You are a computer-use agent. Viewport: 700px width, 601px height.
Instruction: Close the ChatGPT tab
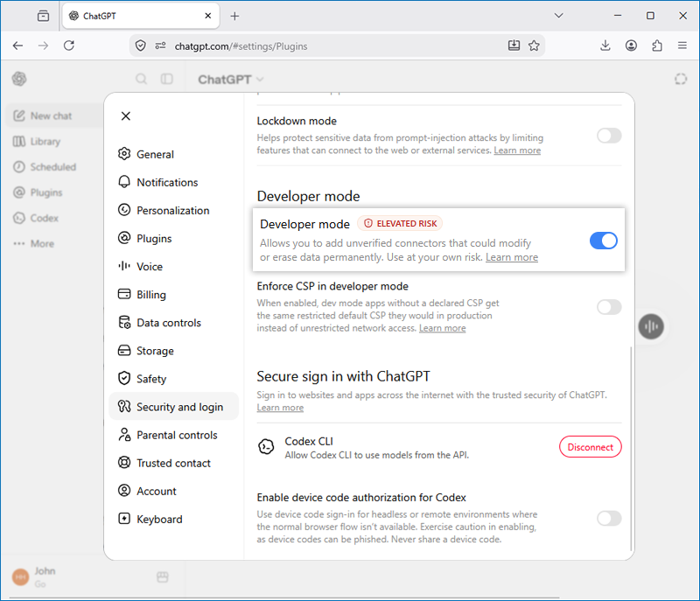pos(208,16)
